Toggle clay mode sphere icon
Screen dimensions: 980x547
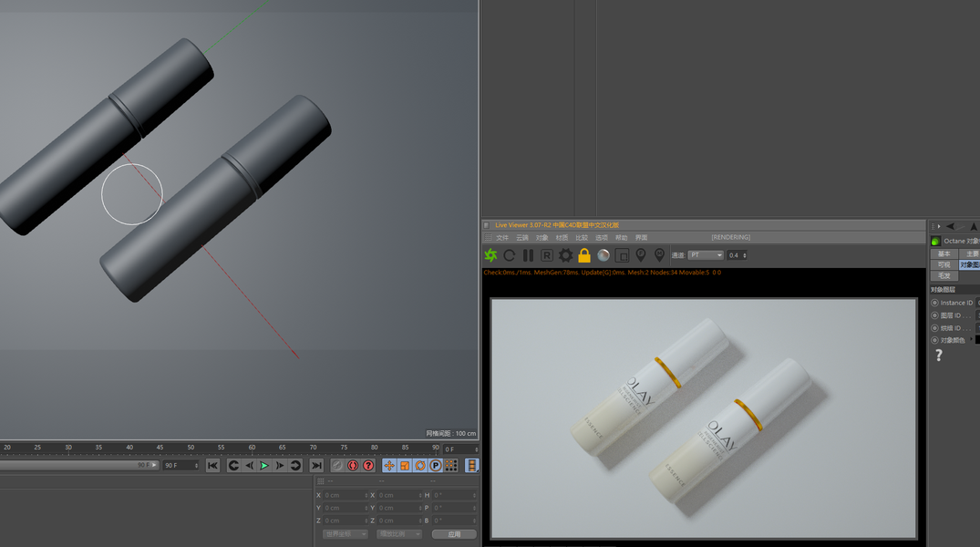coord(603,255)
